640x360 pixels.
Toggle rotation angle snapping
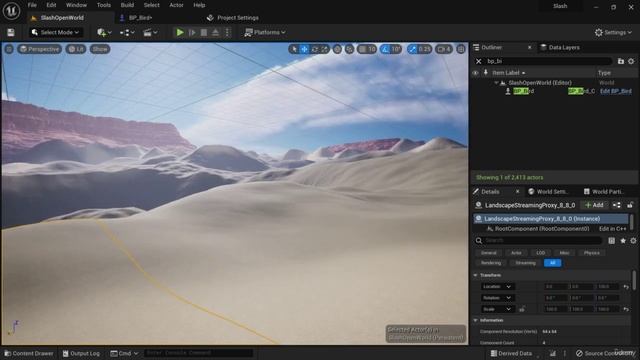click(385, 49)
